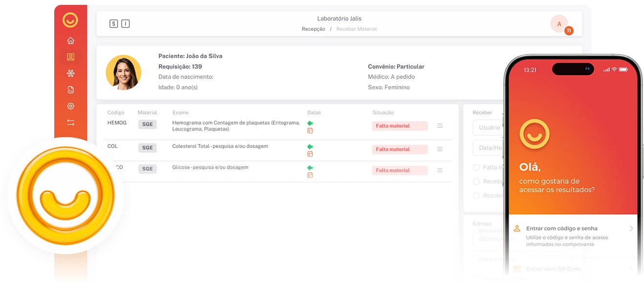
Task: Click the smiley logo on phone screen
Action: tap(535, 134)
